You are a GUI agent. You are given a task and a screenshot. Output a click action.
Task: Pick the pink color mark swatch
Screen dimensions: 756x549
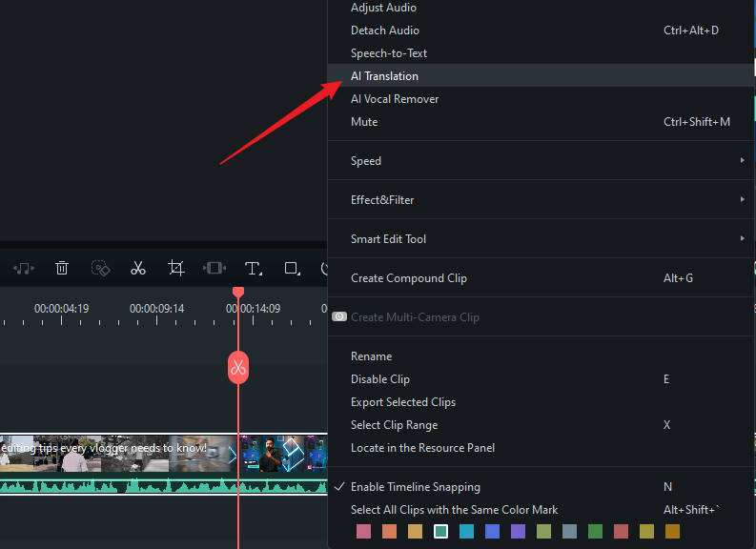click(x=363, y=531)
